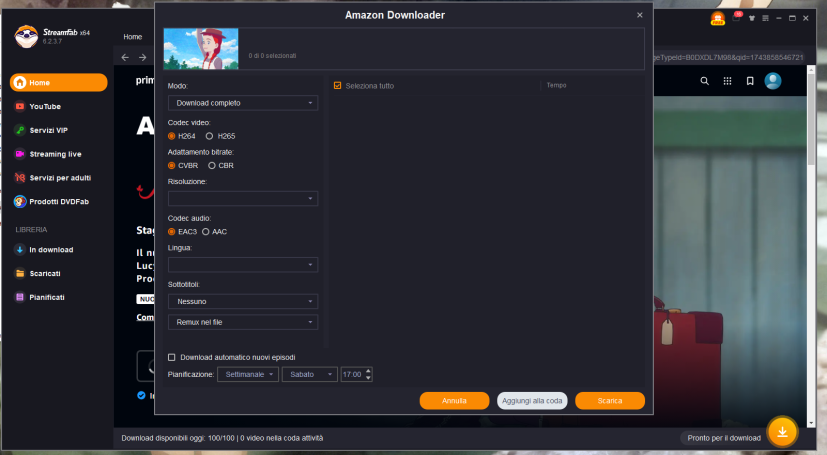
Task: Open the Prime Video apps grid icon
Action: [727, 81]
